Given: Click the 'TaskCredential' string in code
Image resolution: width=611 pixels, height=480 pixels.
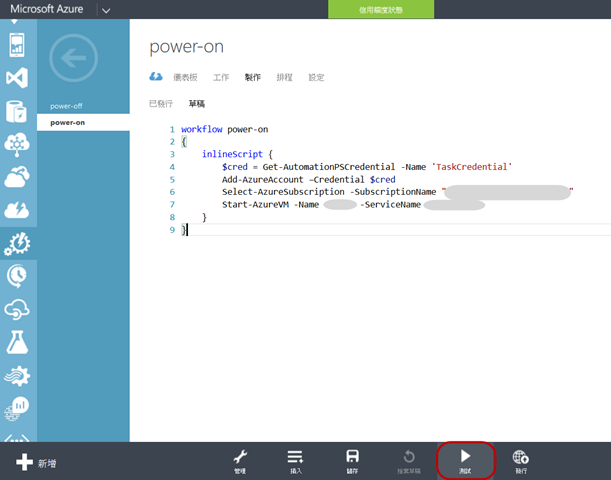Looking at the screenshot, I should pos(472,167).
